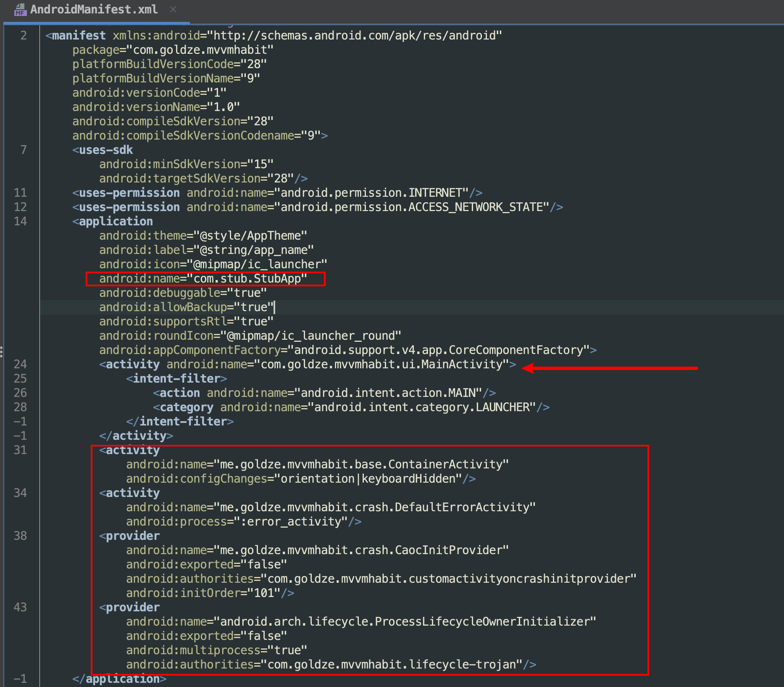Click the panel drag handle on left edge
The image size is (784, 687).
2,351
